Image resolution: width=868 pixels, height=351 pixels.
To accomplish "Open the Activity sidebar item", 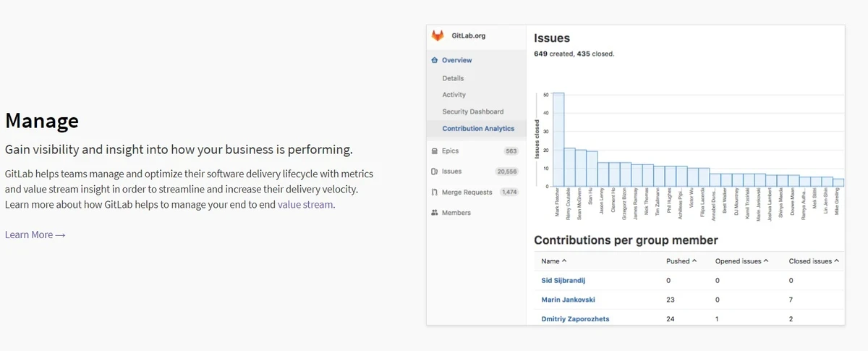I will pyautogui.click(x=454, y=95).
